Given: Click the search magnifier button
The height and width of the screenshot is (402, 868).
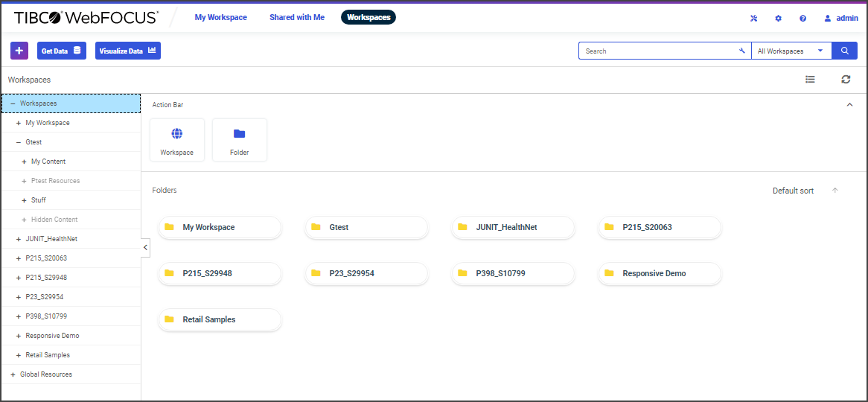Looking at the screenshot, I should [845, 51].
